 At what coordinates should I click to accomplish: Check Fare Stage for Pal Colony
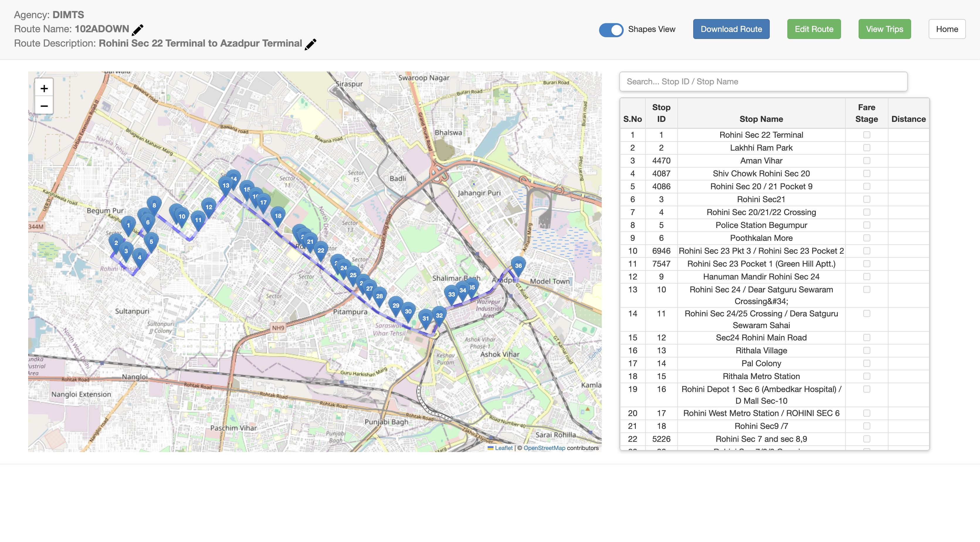[x=867, y=363]
